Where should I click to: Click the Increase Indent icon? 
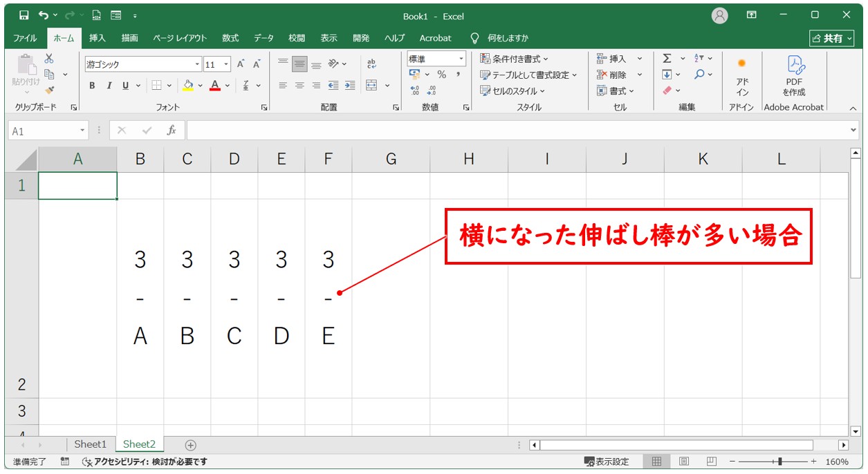(350, 86)
